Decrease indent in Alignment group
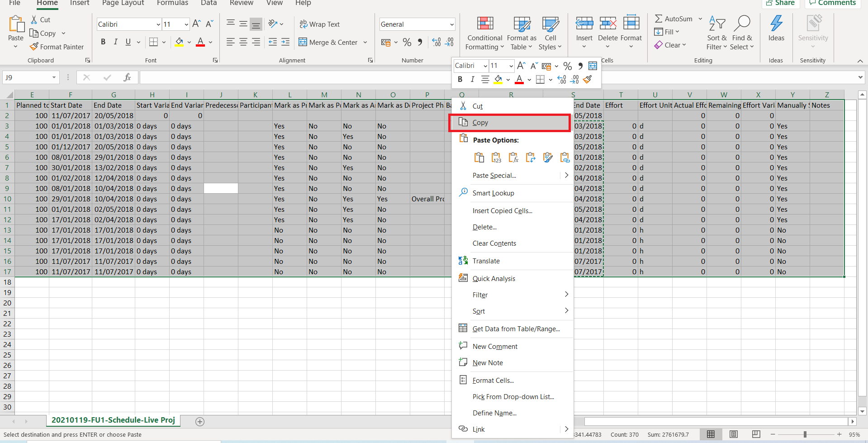 [273, 43]
